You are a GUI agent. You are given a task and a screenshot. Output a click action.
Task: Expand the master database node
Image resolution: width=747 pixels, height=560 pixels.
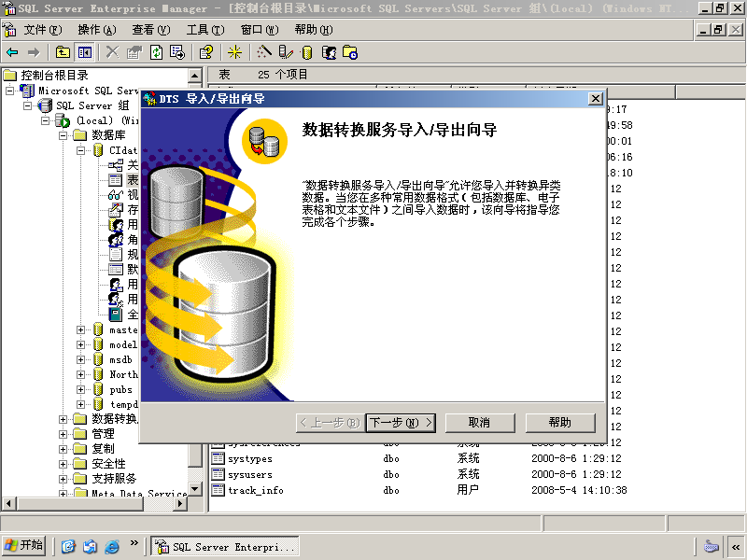tap(81, 329)
